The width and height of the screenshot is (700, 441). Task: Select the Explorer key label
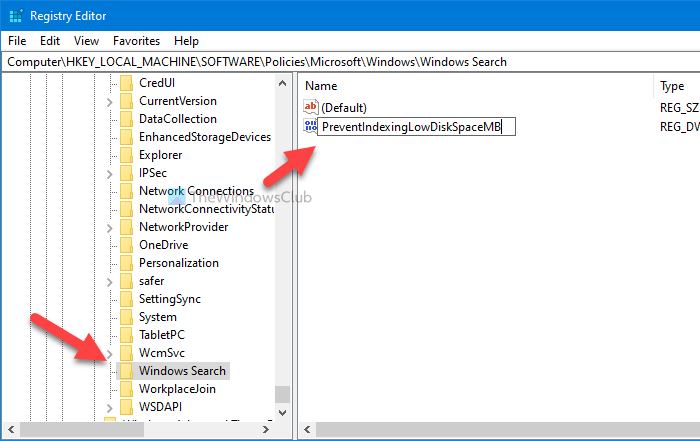pos(160,155)
